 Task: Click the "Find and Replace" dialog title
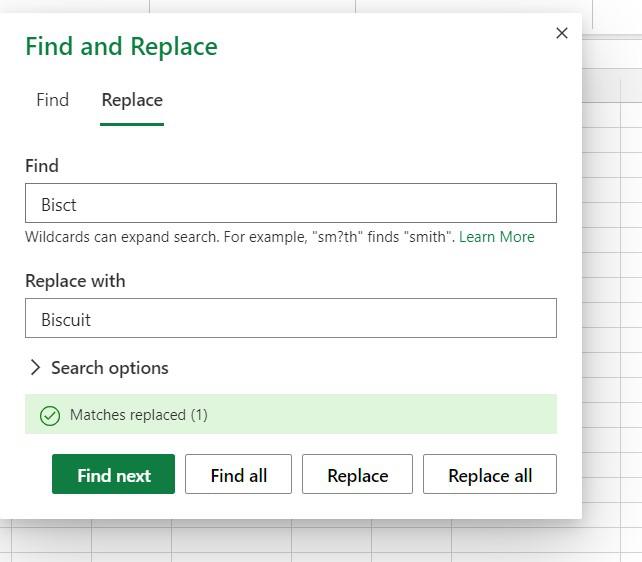click(121, 46)
